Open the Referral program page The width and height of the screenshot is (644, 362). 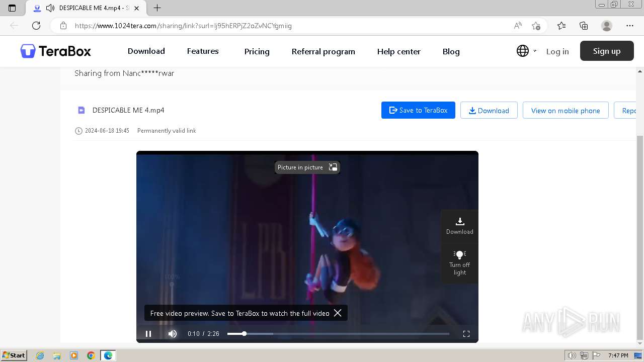[324, 51]
